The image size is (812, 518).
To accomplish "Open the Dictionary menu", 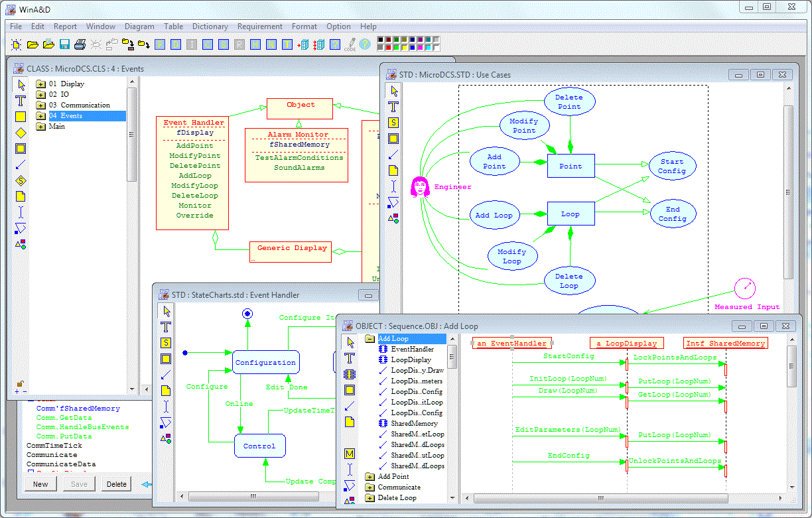I will click(x=210, y=27).
